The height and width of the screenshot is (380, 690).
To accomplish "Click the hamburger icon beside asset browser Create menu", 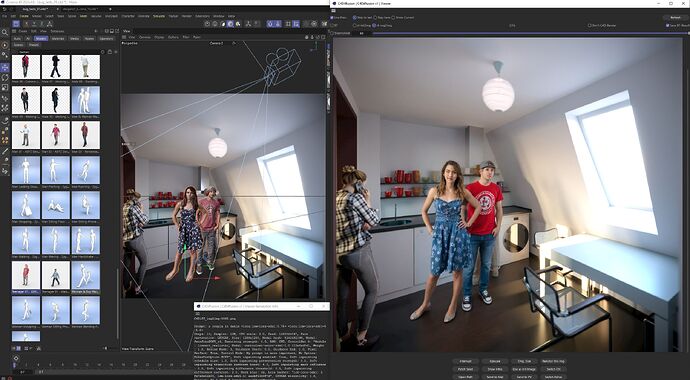I will click(14, 31).
